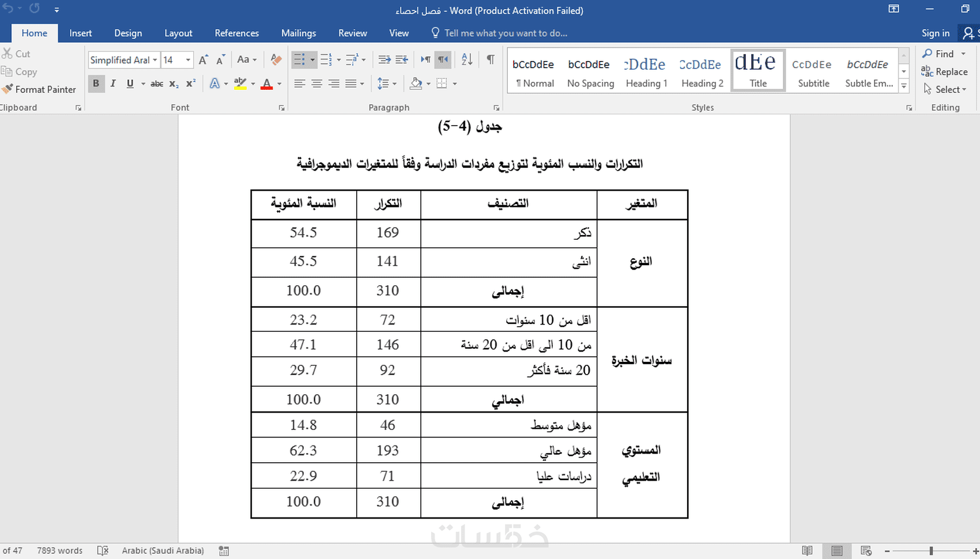Screen dimensions: 980x559
Task: Click Replace in the Editing group
Action: [945, 71]
